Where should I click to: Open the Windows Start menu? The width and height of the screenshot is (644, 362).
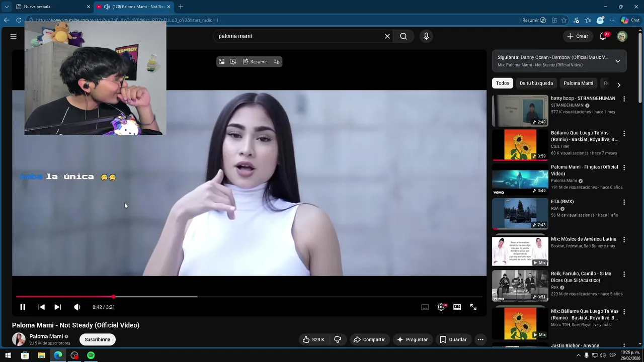pyautogui.click(x=8, y=355)
